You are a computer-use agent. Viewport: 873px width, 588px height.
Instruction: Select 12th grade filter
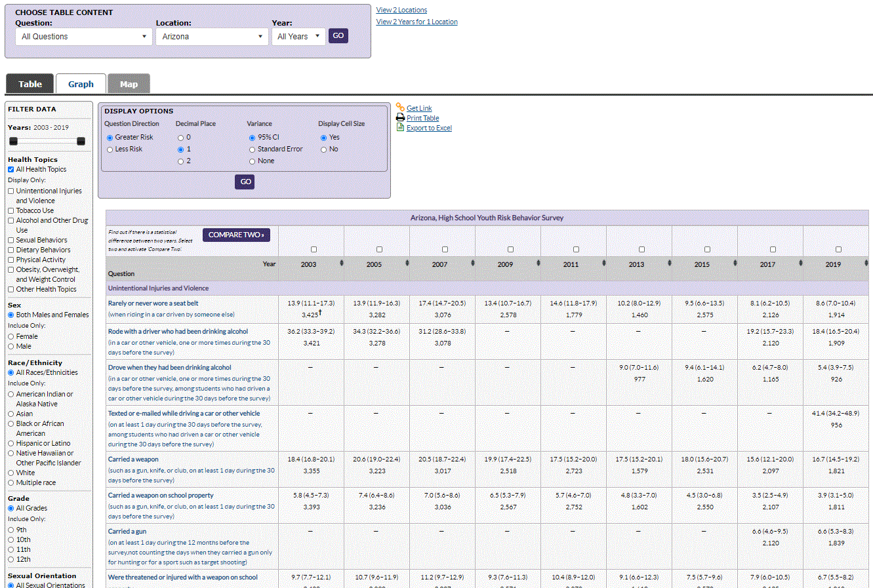10,559
